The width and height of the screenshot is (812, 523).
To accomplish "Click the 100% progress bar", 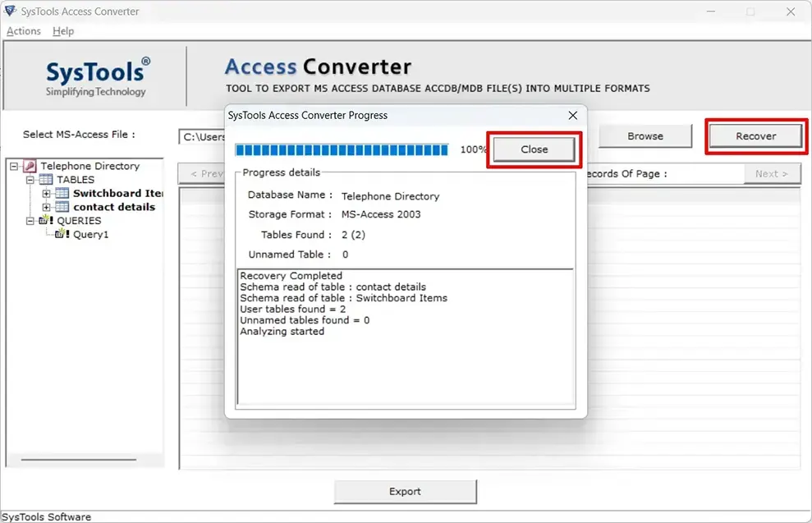I will pyautogui.click(x=342, y=149).
